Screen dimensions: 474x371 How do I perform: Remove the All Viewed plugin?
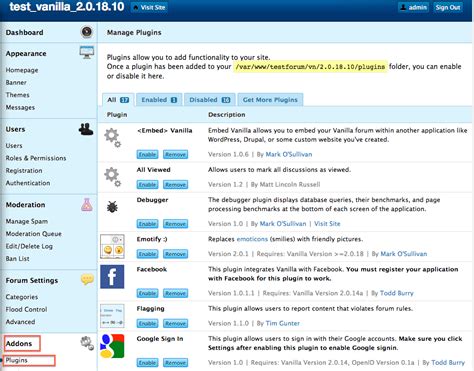click(175, 184)
